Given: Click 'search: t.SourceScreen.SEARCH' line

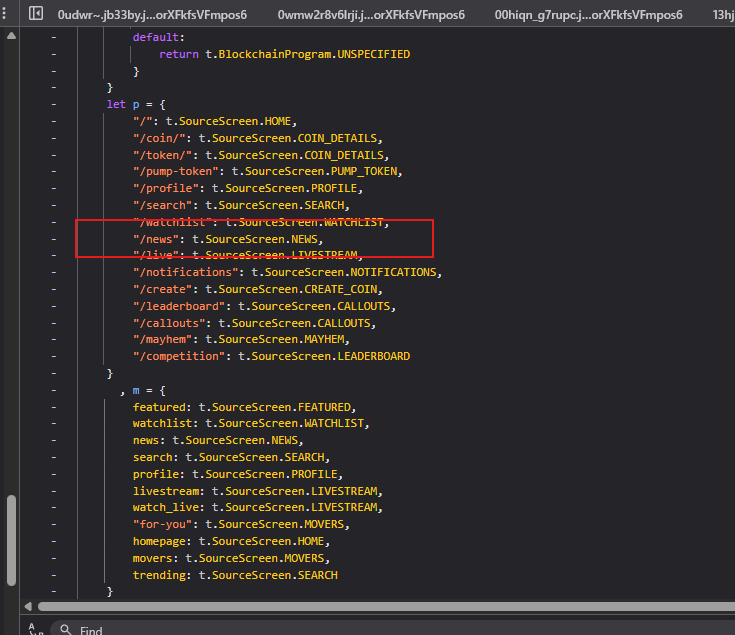Looking at the screenshot, I should click(231, 457).
